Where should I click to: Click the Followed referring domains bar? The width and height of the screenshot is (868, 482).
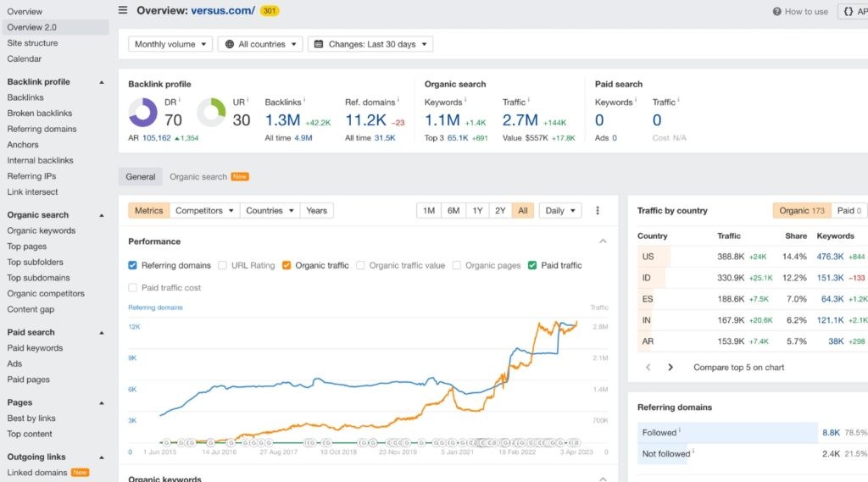(x=727, y=432)
